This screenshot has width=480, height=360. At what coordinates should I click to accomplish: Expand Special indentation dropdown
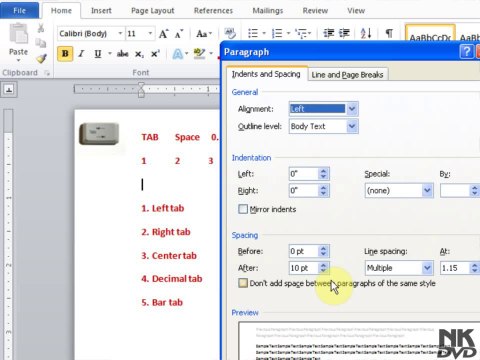tap(427, 191)
